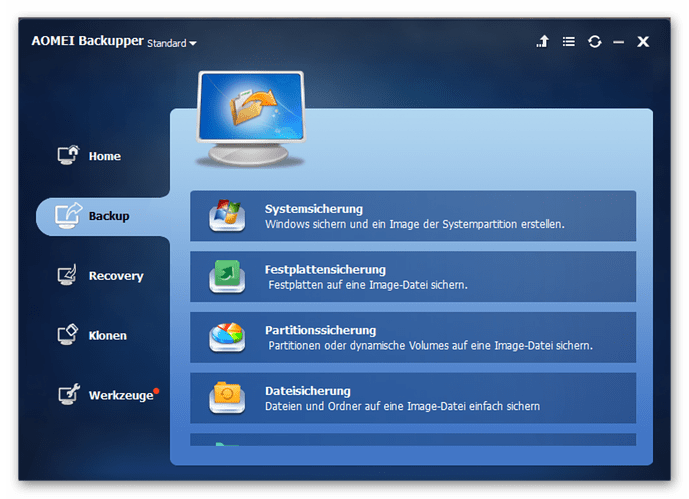Minimize the AOMEI Backupper window
The width and height of the screenshot is (689, 499).
(x=619, y=42)
